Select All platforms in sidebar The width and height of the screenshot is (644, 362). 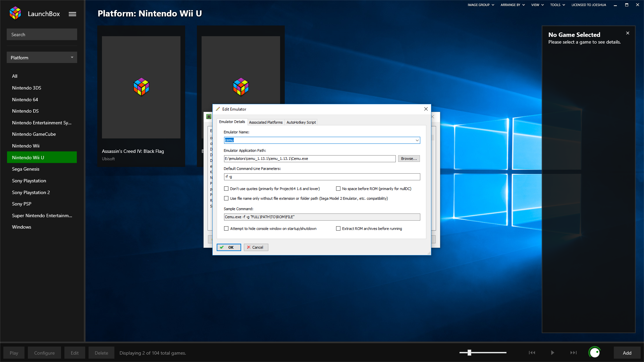point(42,76)
